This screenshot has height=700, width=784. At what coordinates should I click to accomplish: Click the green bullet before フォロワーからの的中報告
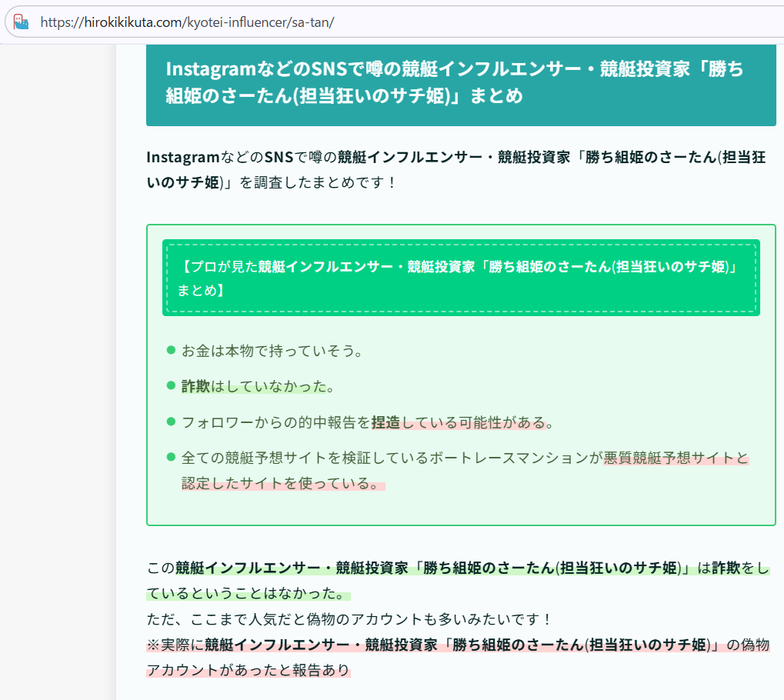pyautogui.click(x=171, y=422)
